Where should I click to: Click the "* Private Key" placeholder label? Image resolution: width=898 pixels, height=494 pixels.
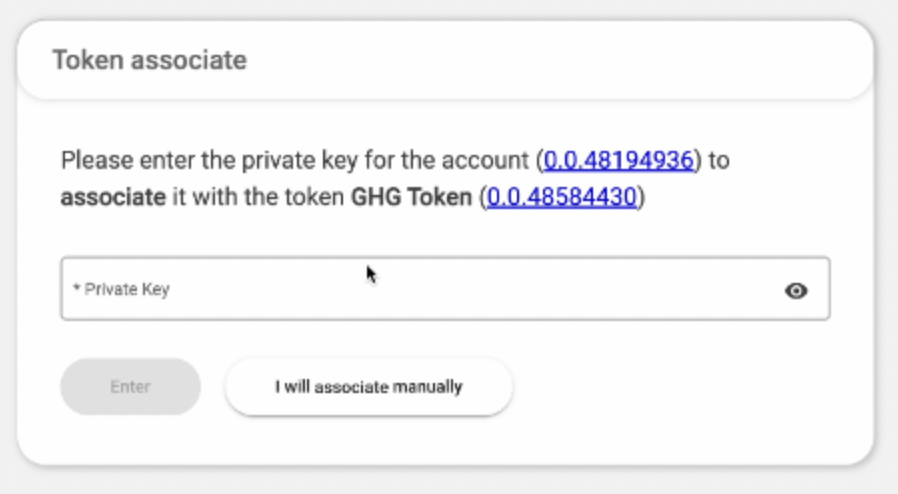(x=121, y=290)
